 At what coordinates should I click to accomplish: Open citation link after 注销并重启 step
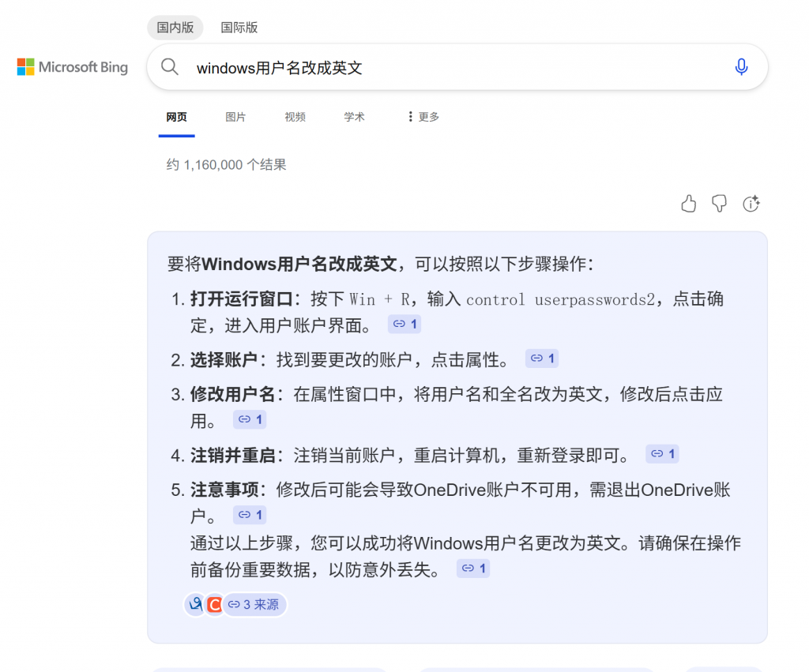tap(662, 454)
